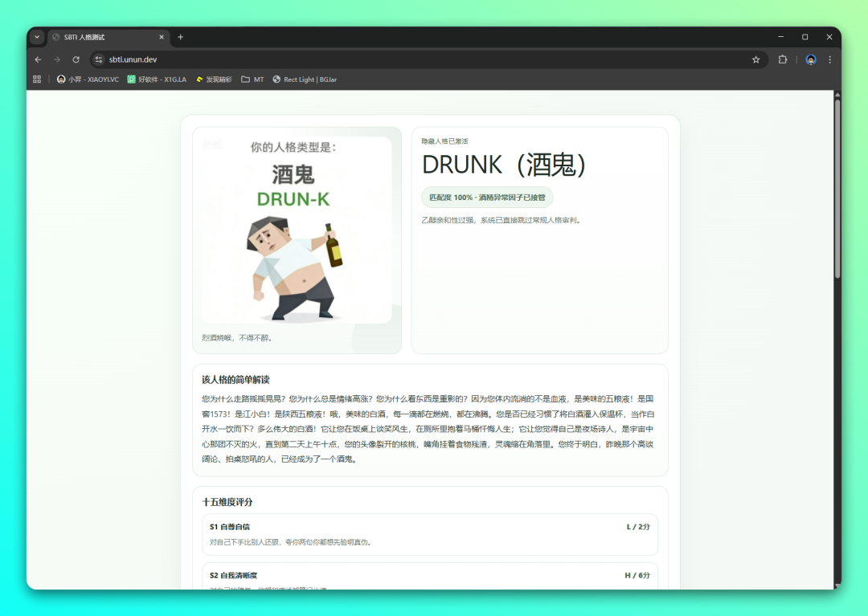Click the 乙醇亲和性过强 description line
The image size is (868, 616).
pyautogui.click(x=501, y=220)
